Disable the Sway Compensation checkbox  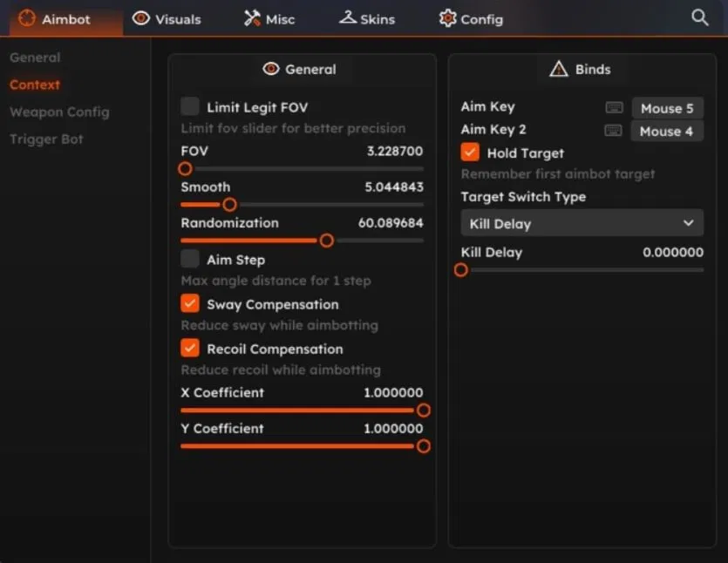point(188,304)
